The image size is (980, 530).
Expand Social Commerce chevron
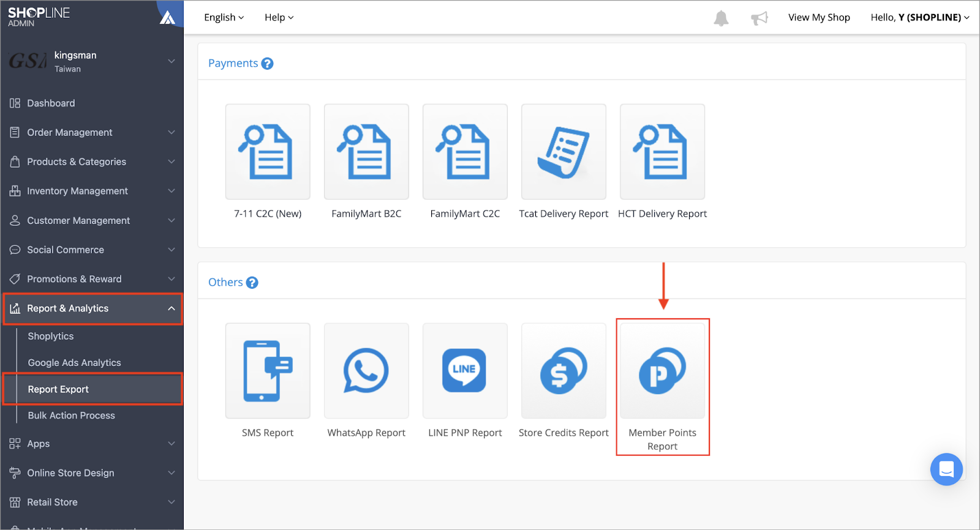(171, 250)
